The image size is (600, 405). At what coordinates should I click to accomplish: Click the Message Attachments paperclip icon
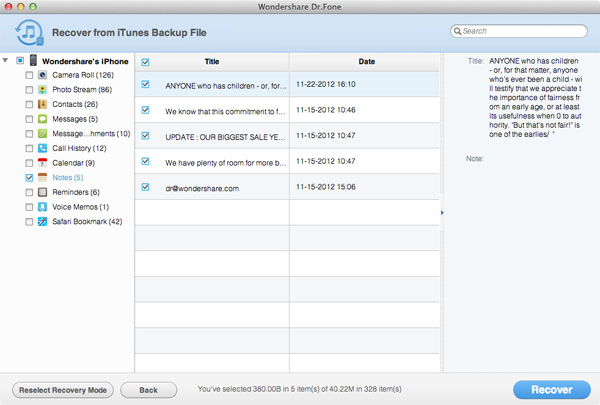pyautogui.click(x=42, y=134)
